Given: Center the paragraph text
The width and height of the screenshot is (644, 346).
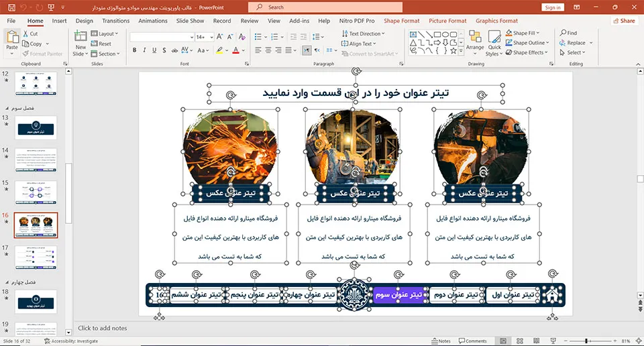Looking at the screenshot, I should coord(268,50).
